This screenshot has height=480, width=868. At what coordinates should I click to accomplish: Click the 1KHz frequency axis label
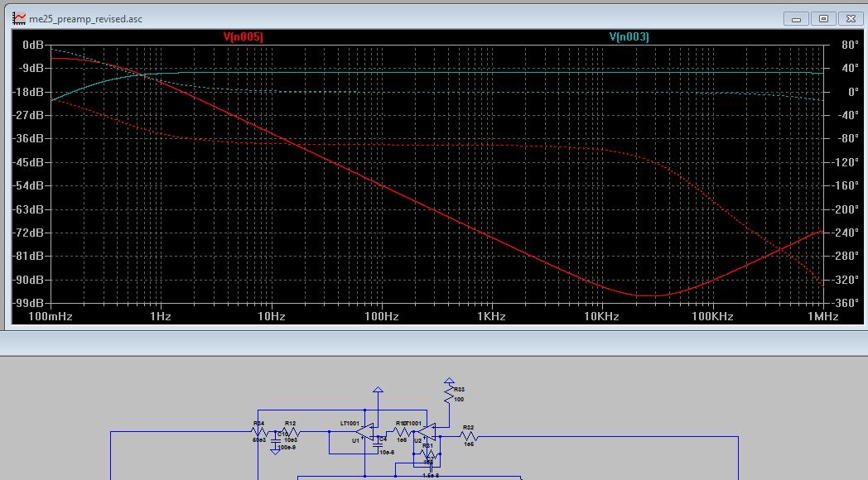(x=491, y=316)
